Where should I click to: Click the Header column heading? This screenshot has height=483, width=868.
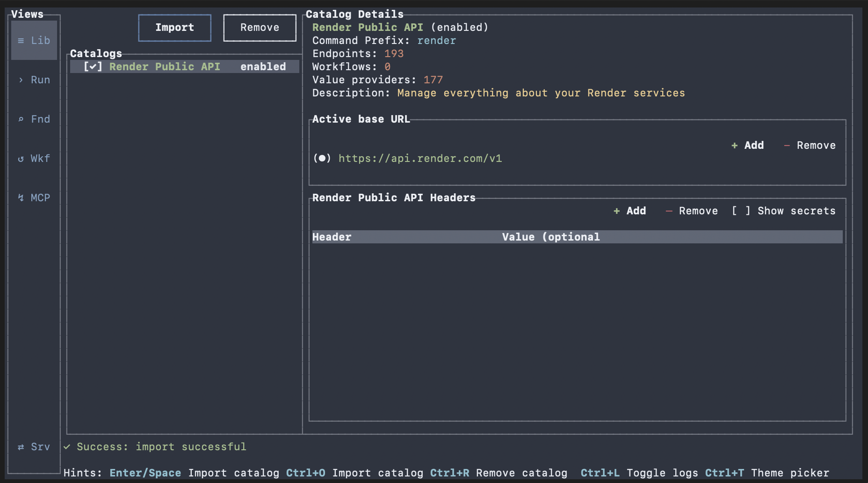point(332,237)
